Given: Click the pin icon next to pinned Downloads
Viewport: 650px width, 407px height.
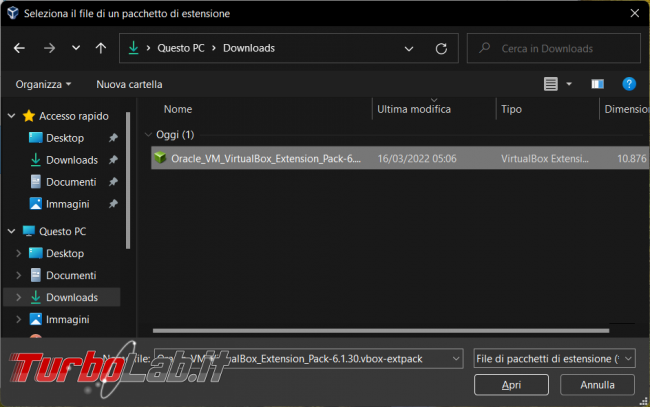Looking at the screenshot, I should click(x=113, y=160).
